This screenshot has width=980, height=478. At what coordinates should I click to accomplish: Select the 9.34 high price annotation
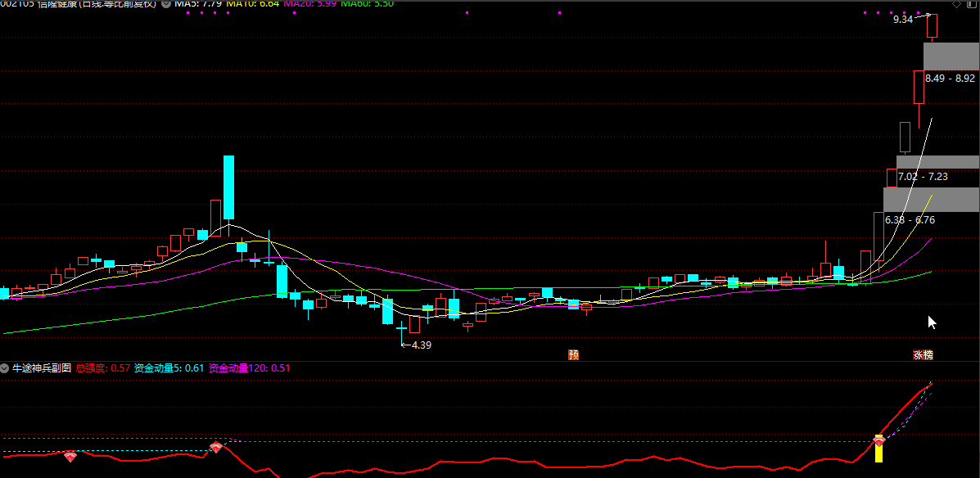(902, 19)
